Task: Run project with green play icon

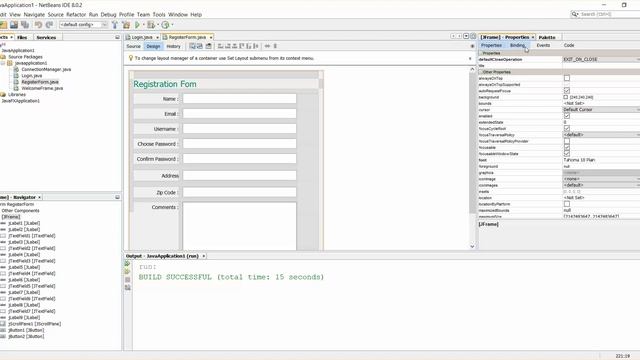Action: tap(138, 25)
